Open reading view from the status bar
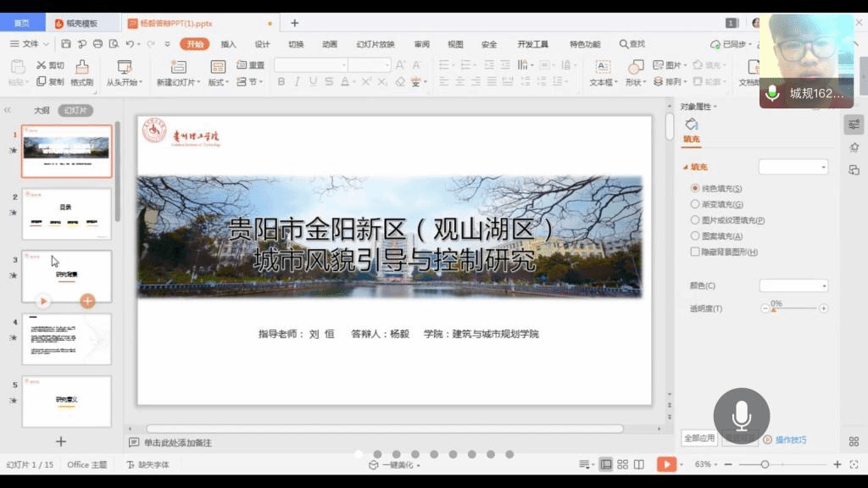 coord(639,464)
